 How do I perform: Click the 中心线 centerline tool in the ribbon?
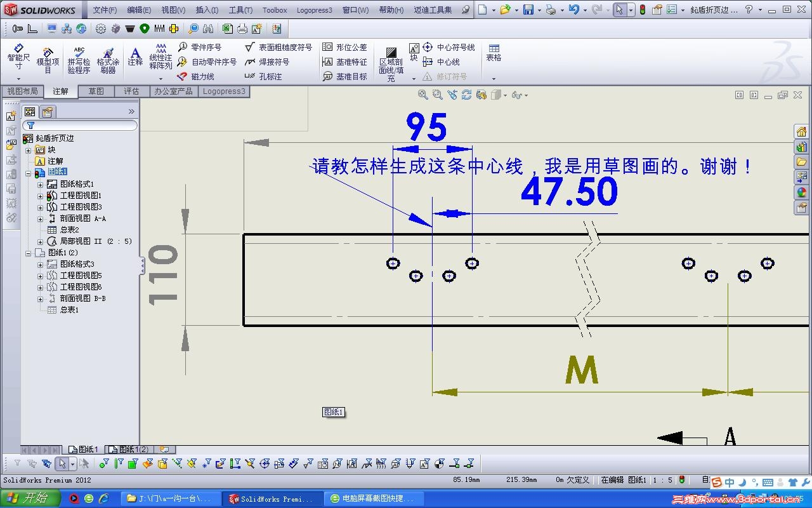tap(441, 62)
